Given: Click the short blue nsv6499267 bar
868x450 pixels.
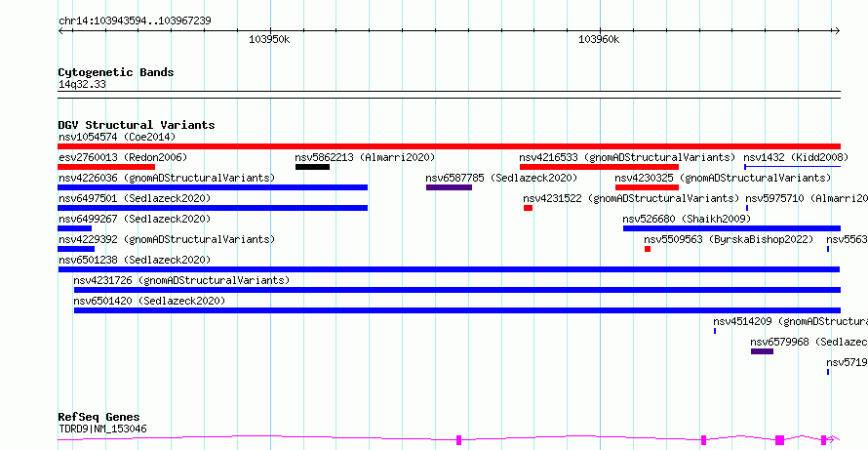Looking at the screenshot, I should pos(75,228).
